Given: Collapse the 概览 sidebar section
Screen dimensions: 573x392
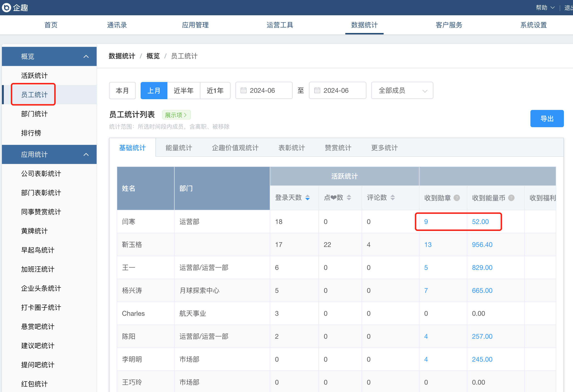Looking at the screenshot, I should [86, 56].
